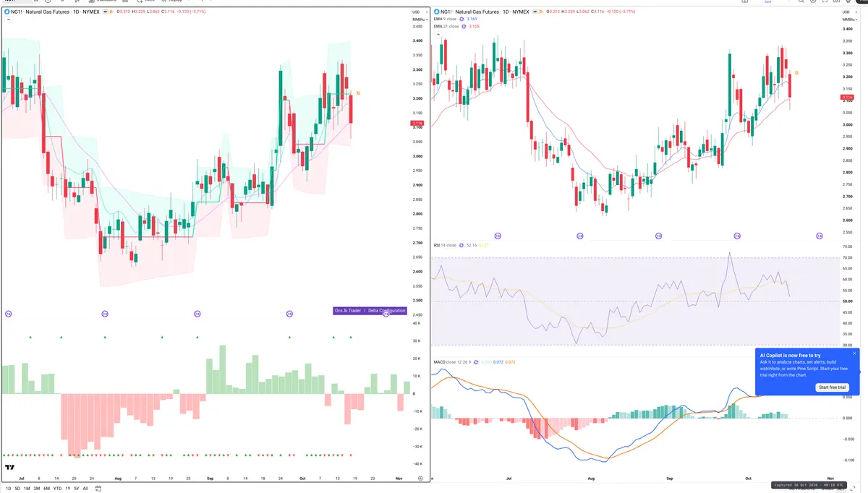Select the 1M time range
Image resolution: width=868 pixels, height=493 pixels.
(x=27, y=489)
